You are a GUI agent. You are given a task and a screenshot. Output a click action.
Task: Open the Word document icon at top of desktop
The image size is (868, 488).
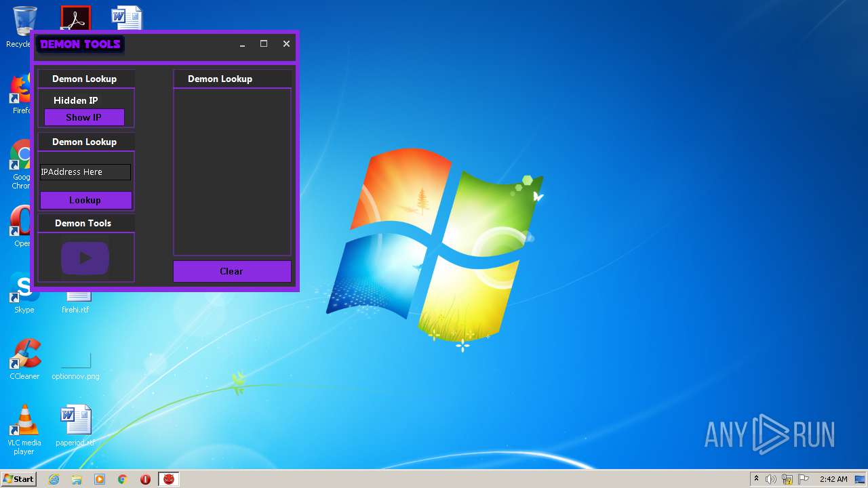click(127, 18)
